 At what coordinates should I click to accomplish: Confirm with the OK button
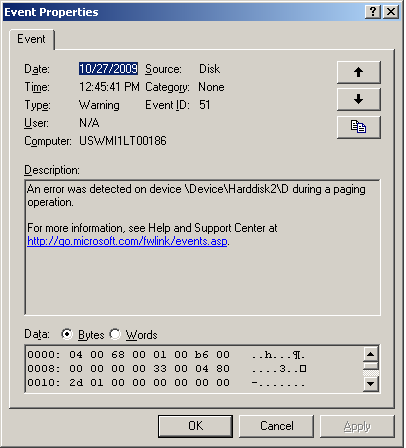point(195,426)
